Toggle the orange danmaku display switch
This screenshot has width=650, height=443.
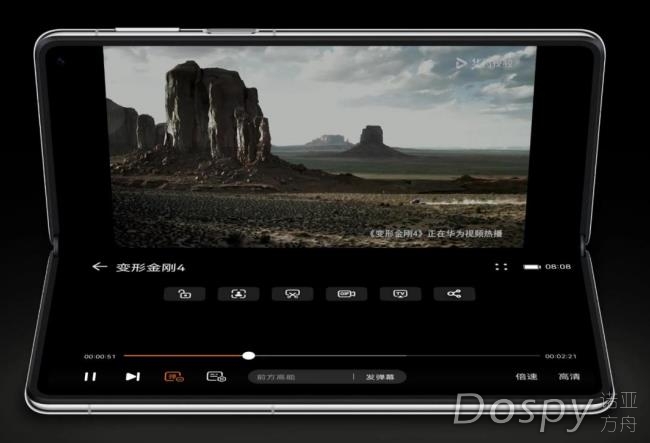[x=174, y=377]
